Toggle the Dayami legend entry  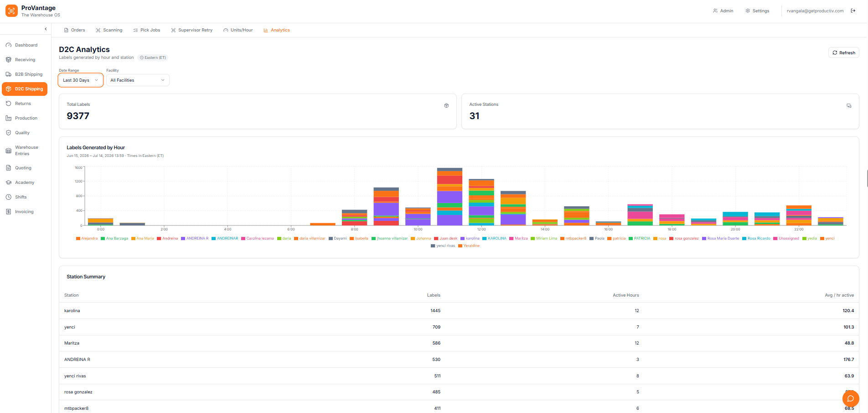tap(338, 238)
